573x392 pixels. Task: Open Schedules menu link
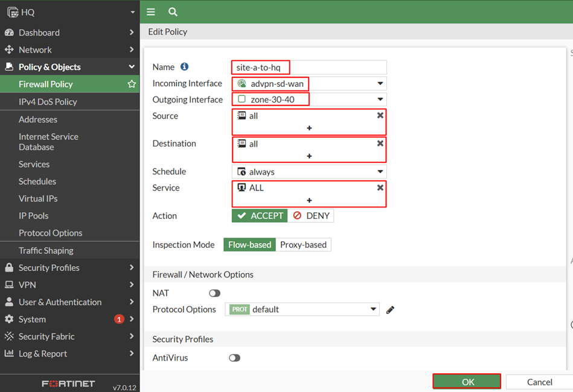pyautogui.click(x=37, y=182)
